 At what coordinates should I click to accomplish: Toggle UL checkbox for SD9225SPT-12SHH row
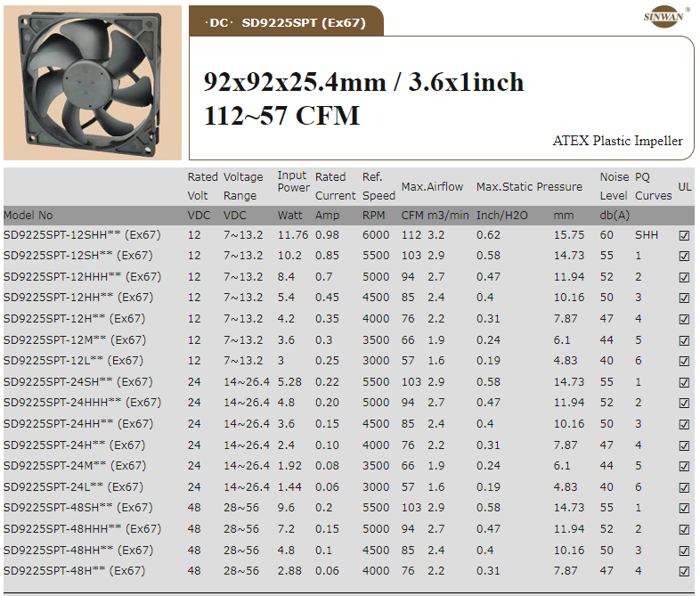684,235
